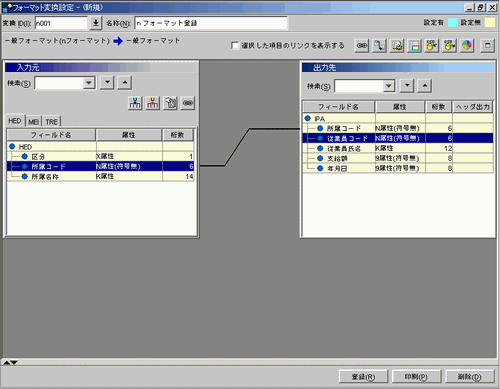The height and width of the screenshot is (389, 500).
Task: Click the cyan-topped tree icon in the input panel
Action: pos(135,103)
